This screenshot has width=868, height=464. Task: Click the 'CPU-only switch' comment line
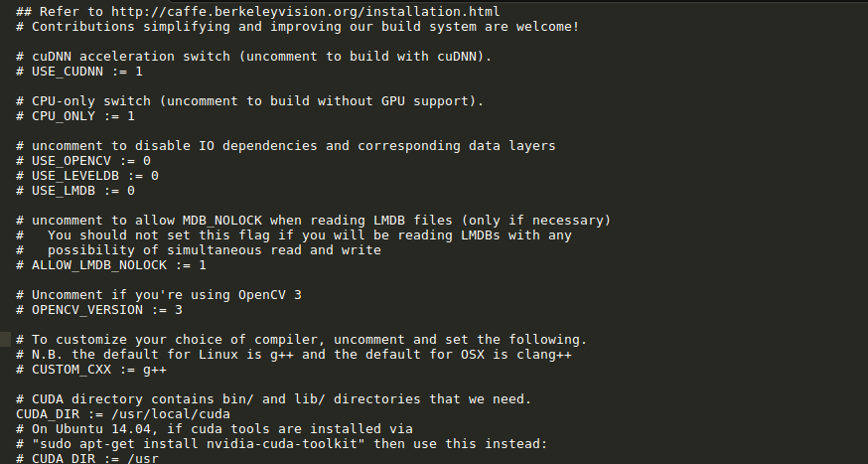pyautogui.click(x=250, y=101)
